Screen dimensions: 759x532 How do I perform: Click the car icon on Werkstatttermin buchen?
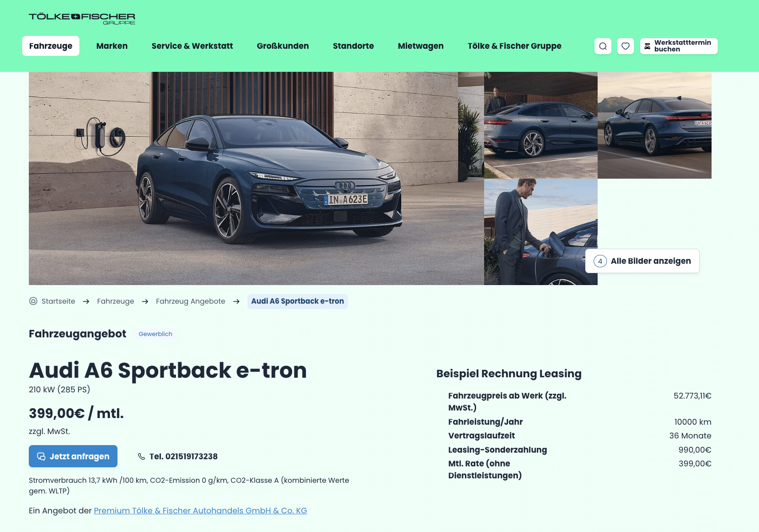click(x=647, y=46)
